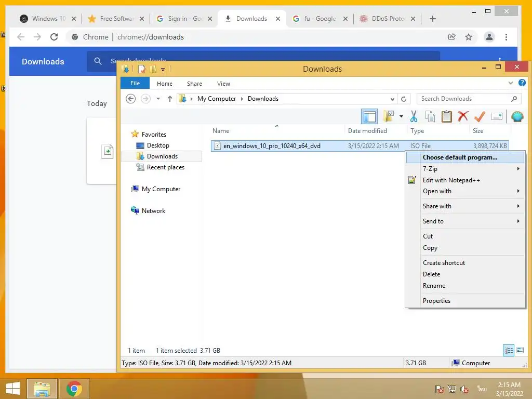Choose Edit with Notepad++
Screen dimensions: 532x399
click(465, 180)
